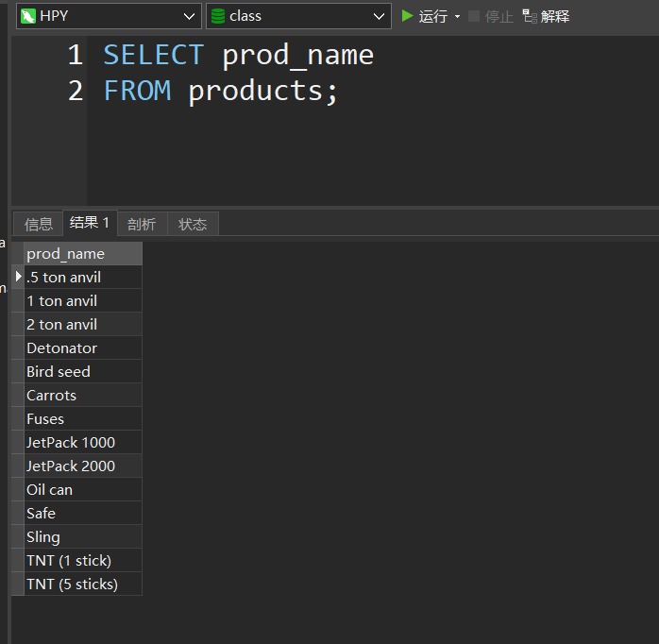Select the 'Bird seed' cell
This screenshot has width=659, height=644.
(x=83, y=371)
